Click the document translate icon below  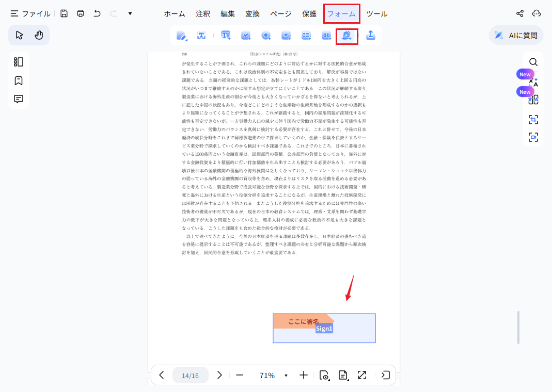point(533,100)
